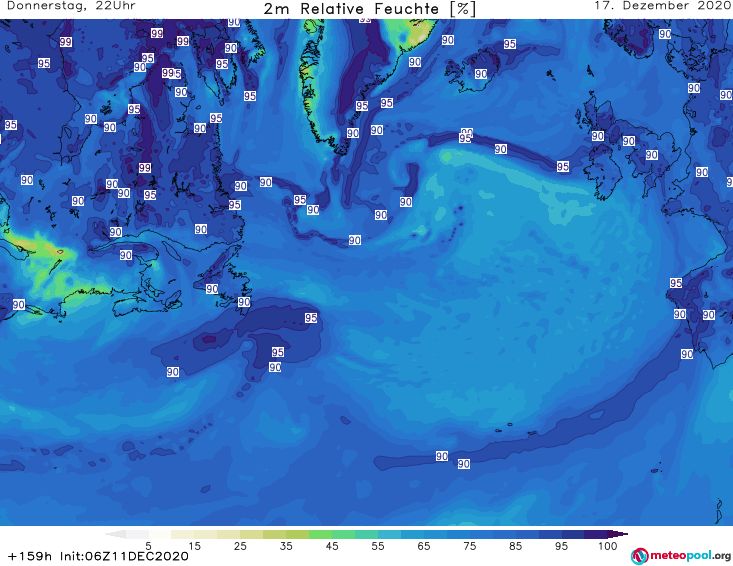Click the date '17. Dezember 2020'
This screenshot has width=733, height=566.
tap(663, 6)
